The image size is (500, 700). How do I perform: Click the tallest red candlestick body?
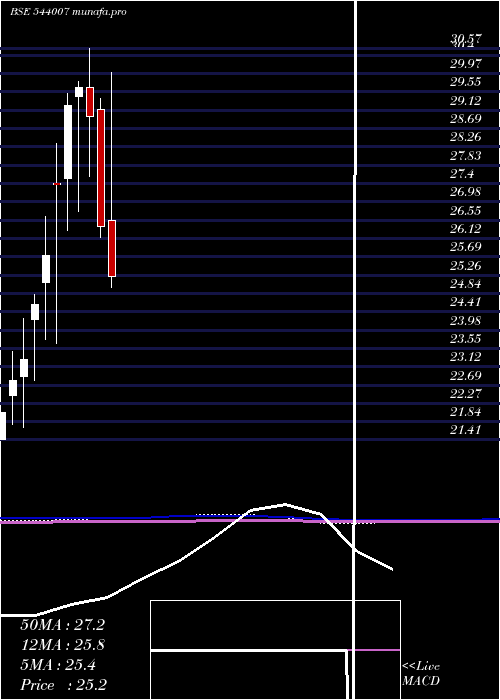tap(101, 168)
